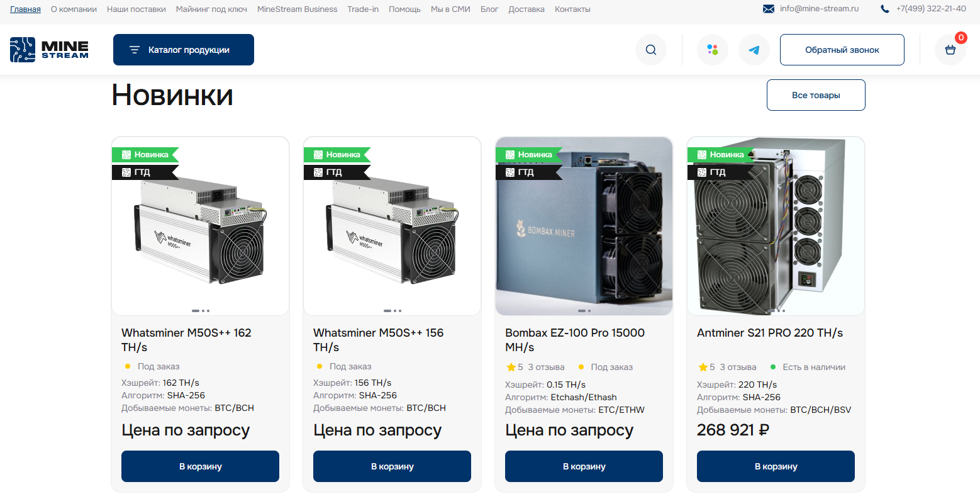Click Все товары button
The height and width of the screenshot is (494, 980).
(816, 95)
